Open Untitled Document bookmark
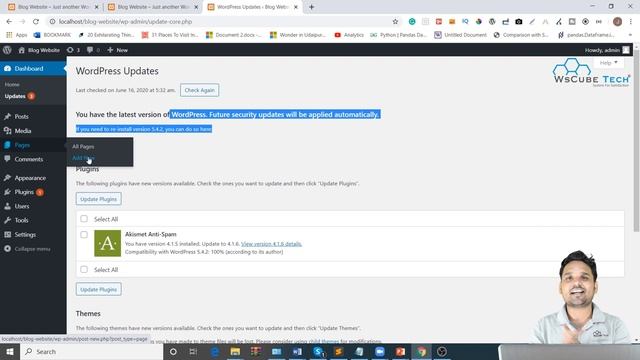 460,35
